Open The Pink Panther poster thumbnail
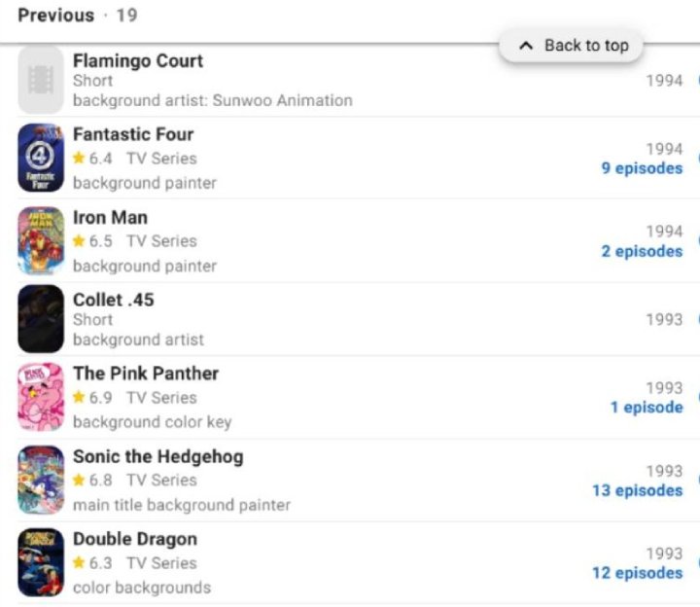This screenshot has height=607, width=700. coord(41,397)
